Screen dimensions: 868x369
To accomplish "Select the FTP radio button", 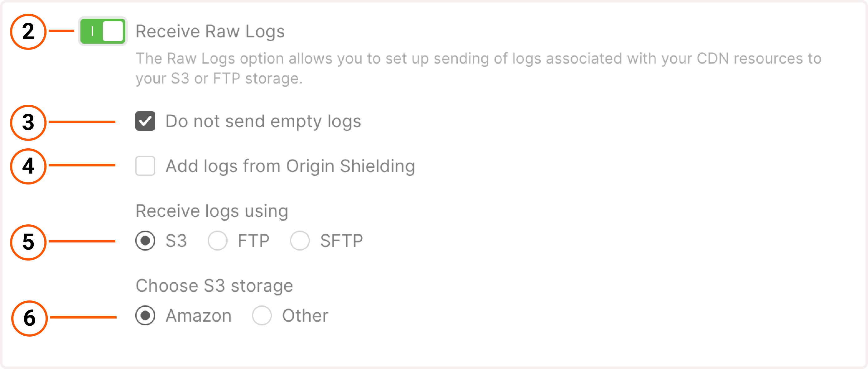I will [217, 240].
